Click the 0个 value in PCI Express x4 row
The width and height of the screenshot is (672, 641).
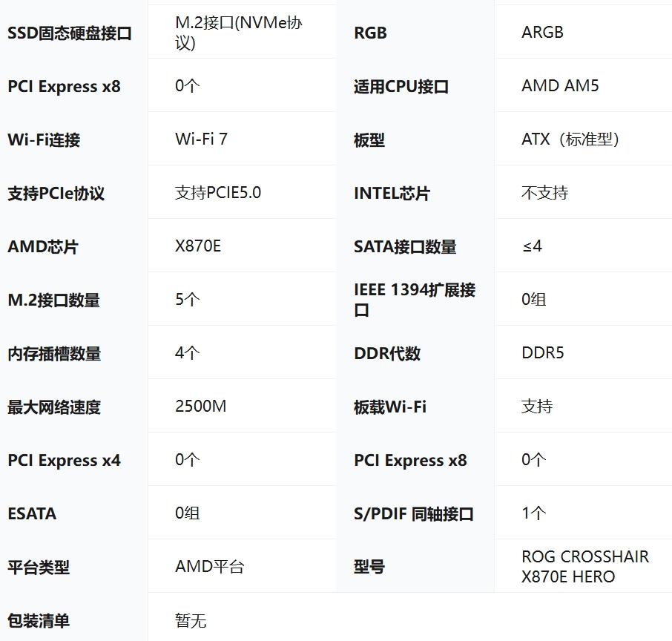coord(188,460)
